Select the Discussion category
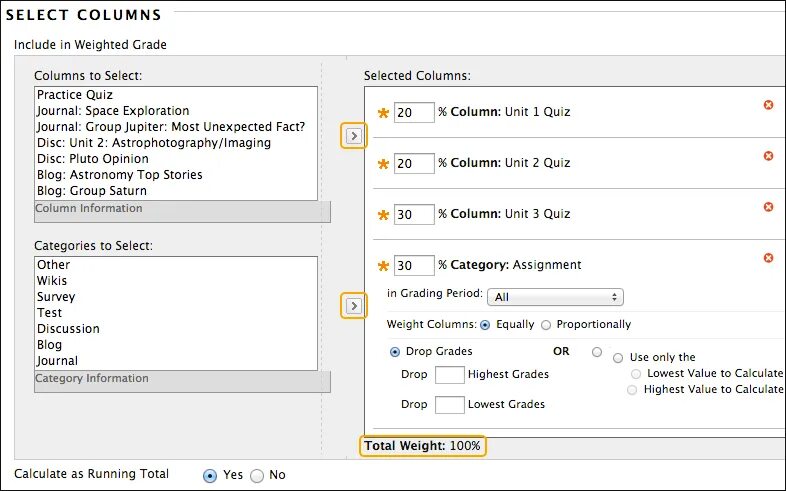 [68, 329]
